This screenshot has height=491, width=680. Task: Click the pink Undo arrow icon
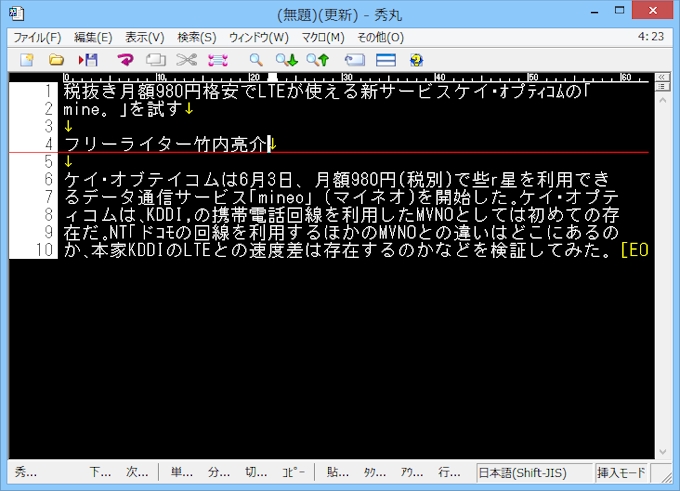(x=125, y=60)
